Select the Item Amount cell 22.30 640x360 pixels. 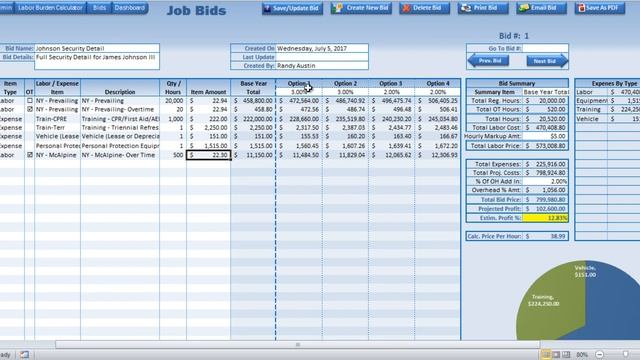(x=209, y=155)
